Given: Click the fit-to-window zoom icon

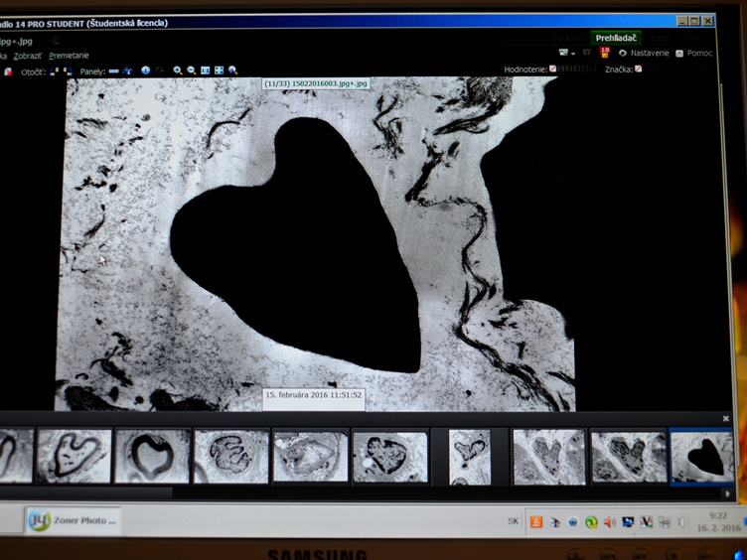Looking at the screenshot, I should point(219,70).
